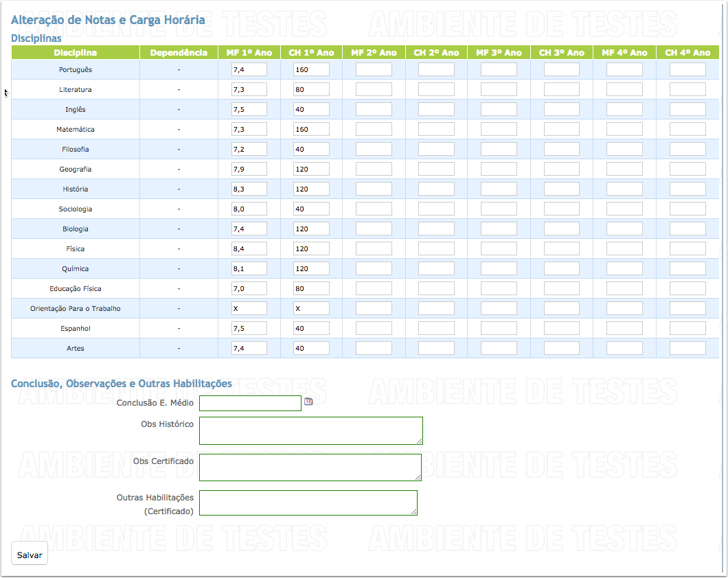Viewport: 728px width, 578px height.
Task: Click the CH 1º Ano field for Literatura
Action: point(312,89)
